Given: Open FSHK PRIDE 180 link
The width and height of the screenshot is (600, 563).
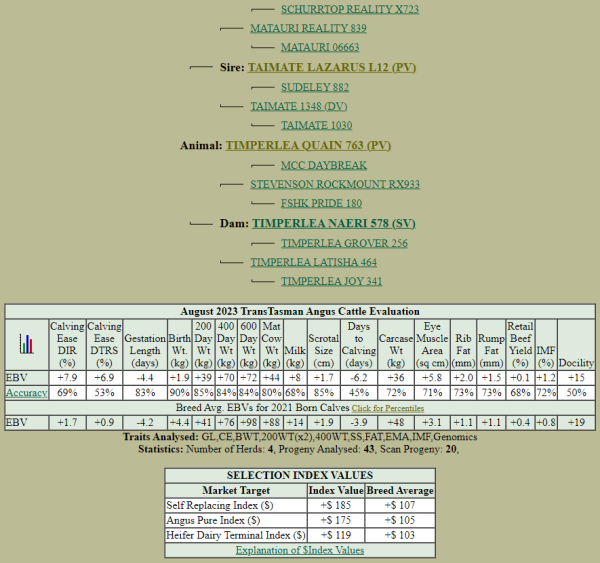Looking at the screenshot, I should point(321,203).
